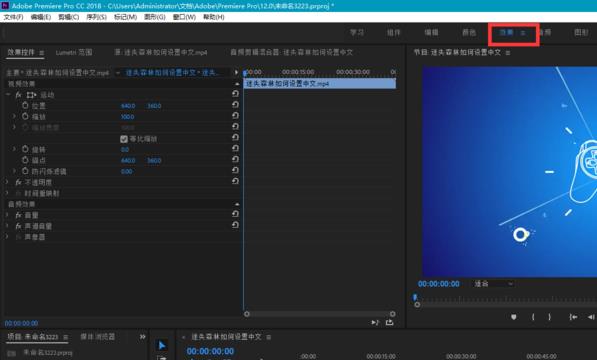Viewport: 597px width, 360px height.
Task: Click the Program monitor timecode 00:00:00:00
Action: (x=439, y=284)
